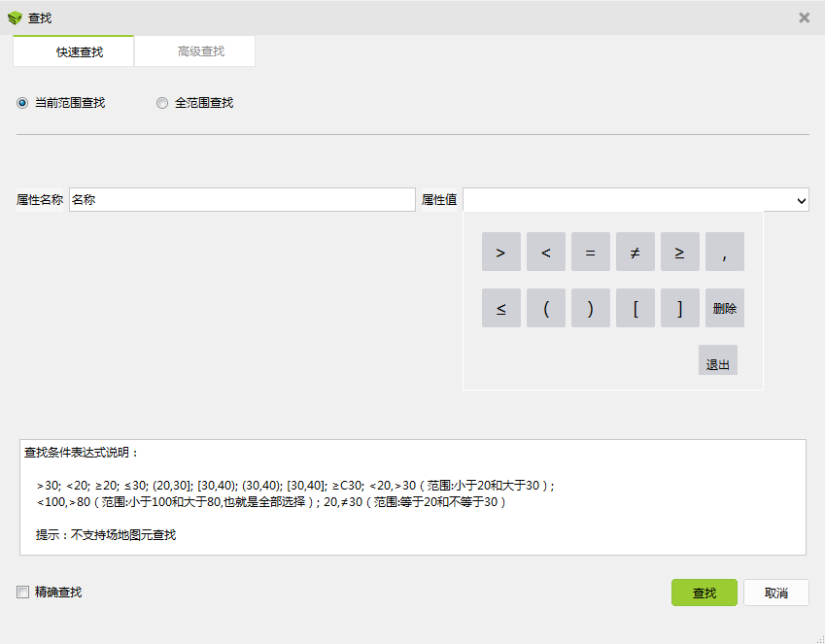
Task: Close the 查找 dialog with X
Action: click(x=804, y=17)
